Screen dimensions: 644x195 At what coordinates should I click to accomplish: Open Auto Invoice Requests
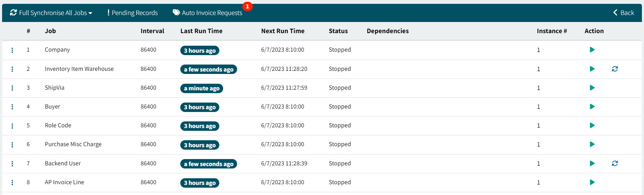point(207,13)
